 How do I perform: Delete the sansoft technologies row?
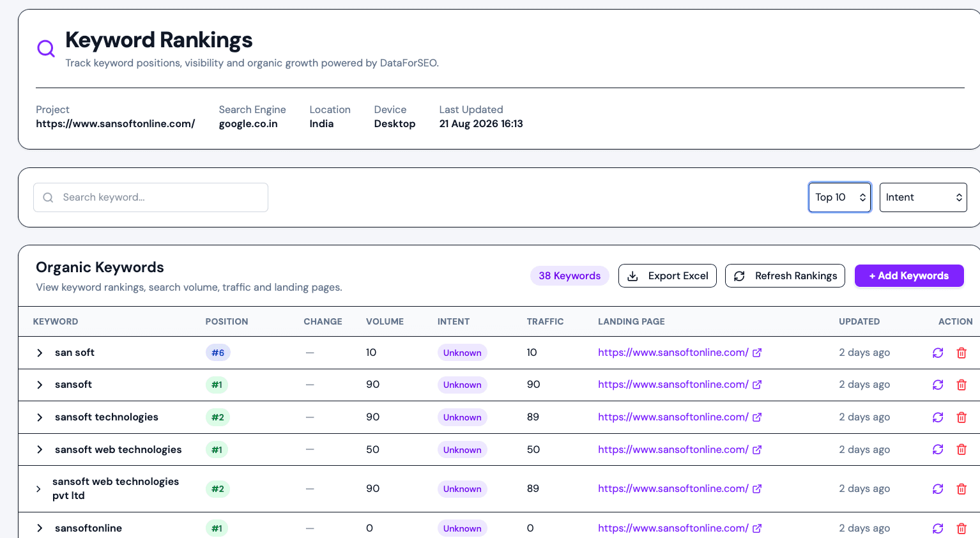[961, 417]
